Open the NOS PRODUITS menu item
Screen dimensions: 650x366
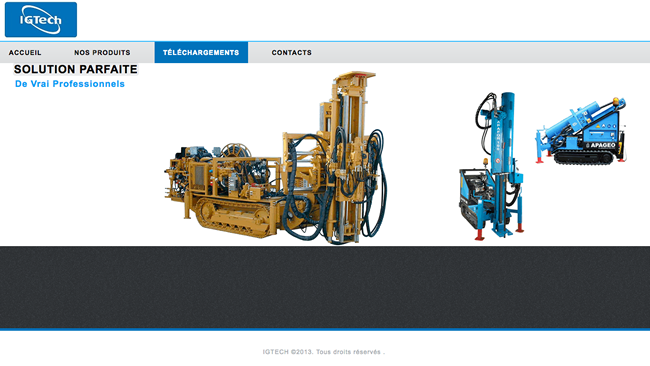coord(102,53)
